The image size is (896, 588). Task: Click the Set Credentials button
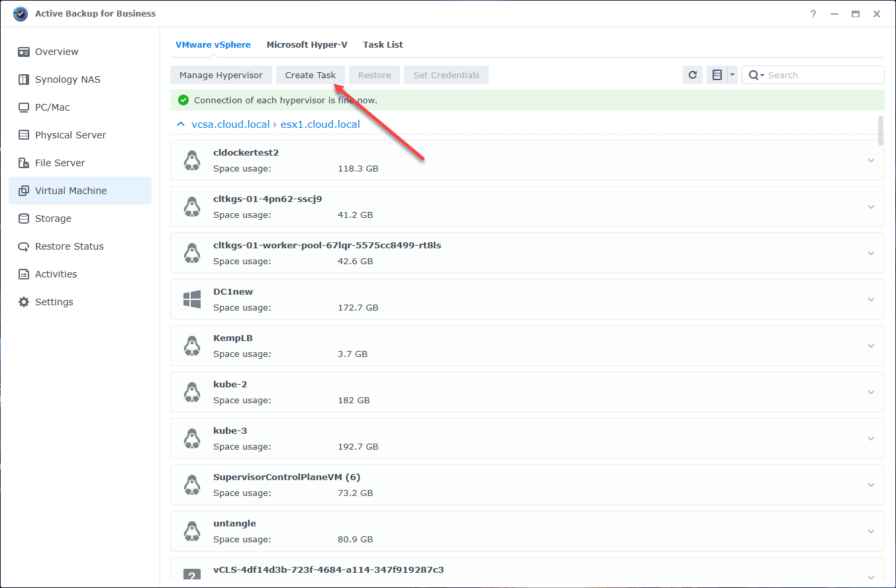[x=446, y=75]
